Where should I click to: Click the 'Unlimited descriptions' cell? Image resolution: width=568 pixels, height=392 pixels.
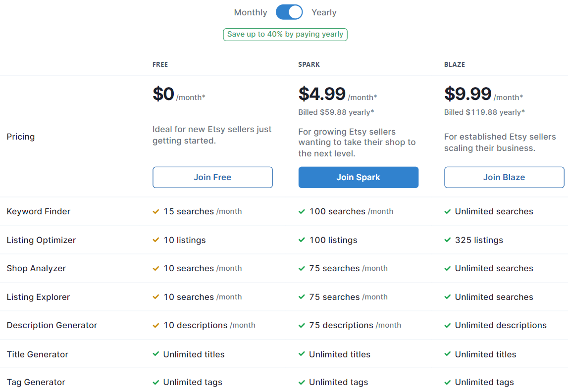496,325
